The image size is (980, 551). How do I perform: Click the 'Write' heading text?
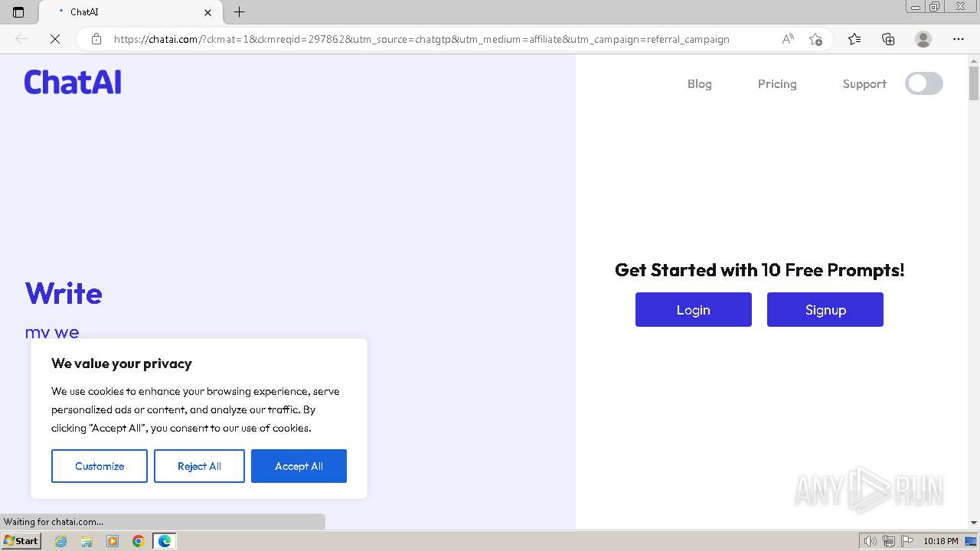tap(64, 294)
